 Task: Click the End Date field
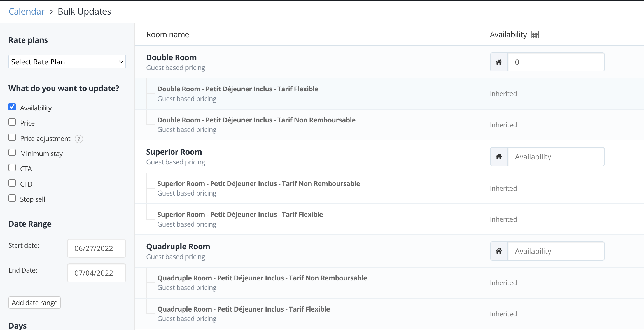(96, 273)
